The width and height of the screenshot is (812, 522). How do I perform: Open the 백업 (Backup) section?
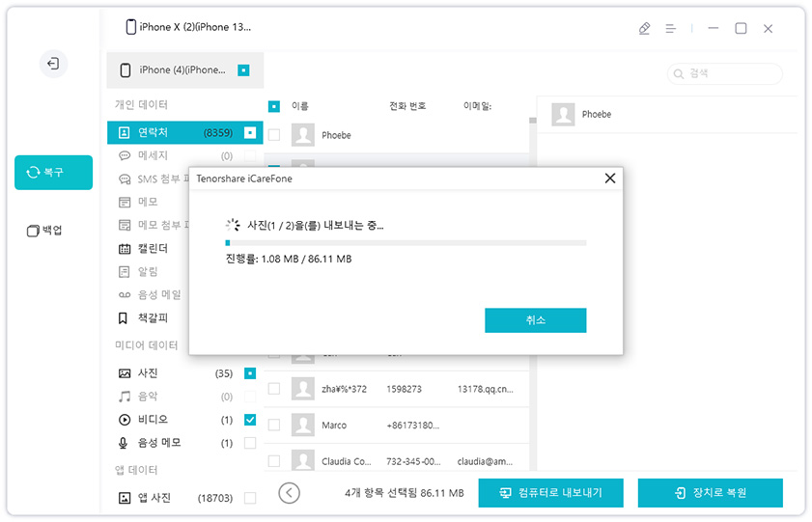pos(44,231)
